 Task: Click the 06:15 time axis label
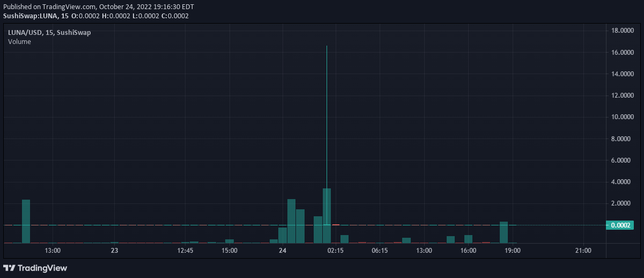pos(379,251)
